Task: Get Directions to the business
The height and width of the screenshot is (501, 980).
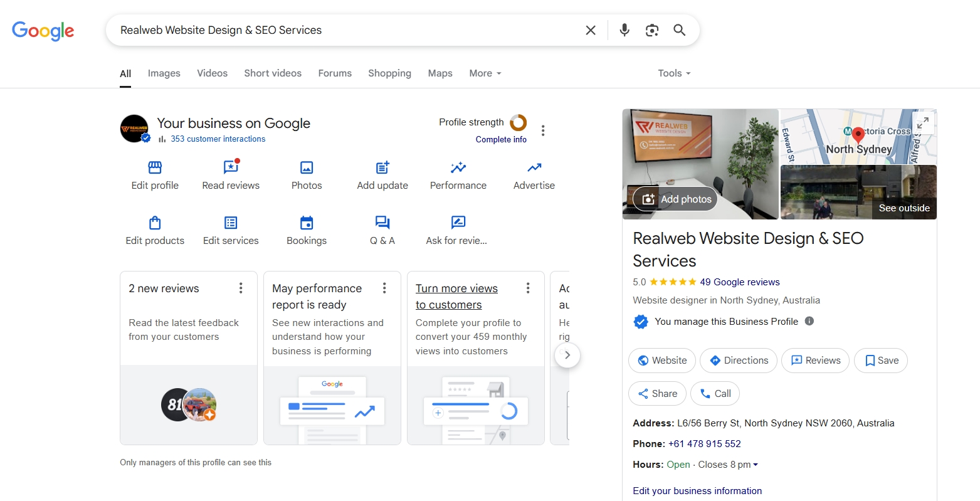Action: click(738, 361)
